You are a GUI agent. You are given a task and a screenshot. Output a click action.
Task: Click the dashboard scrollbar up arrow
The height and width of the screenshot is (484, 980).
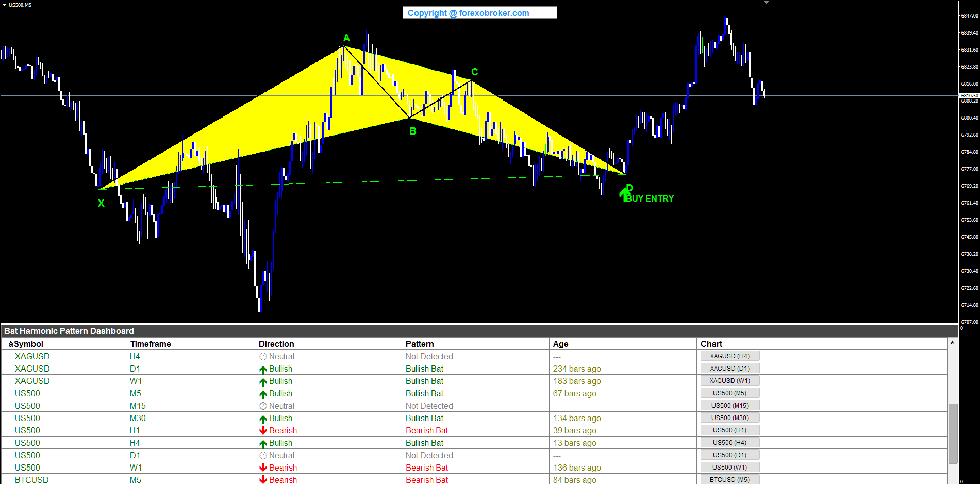tap(953, 343)
